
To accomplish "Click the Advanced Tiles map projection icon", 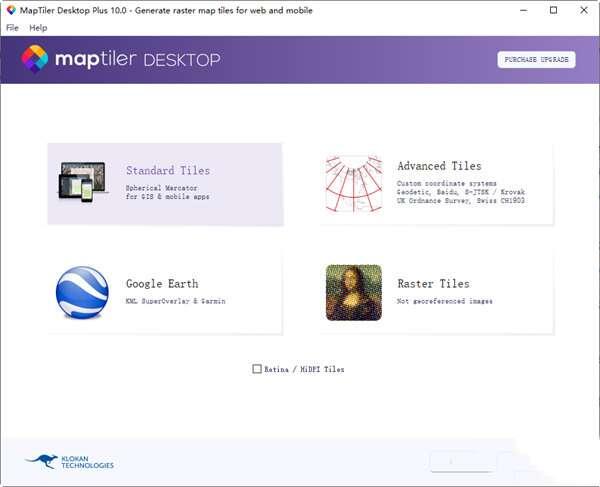I will pyautogui.click(x=354, y=185).
